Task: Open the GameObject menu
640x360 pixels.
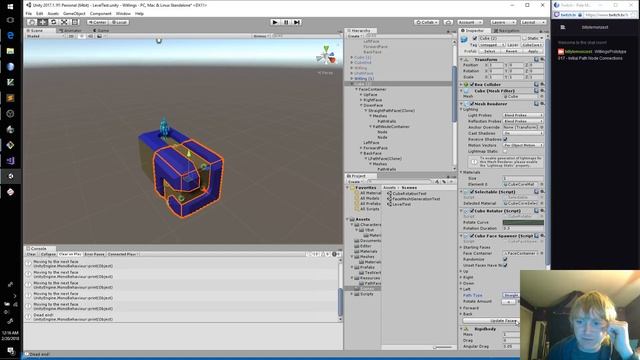Action: point(74,13)
